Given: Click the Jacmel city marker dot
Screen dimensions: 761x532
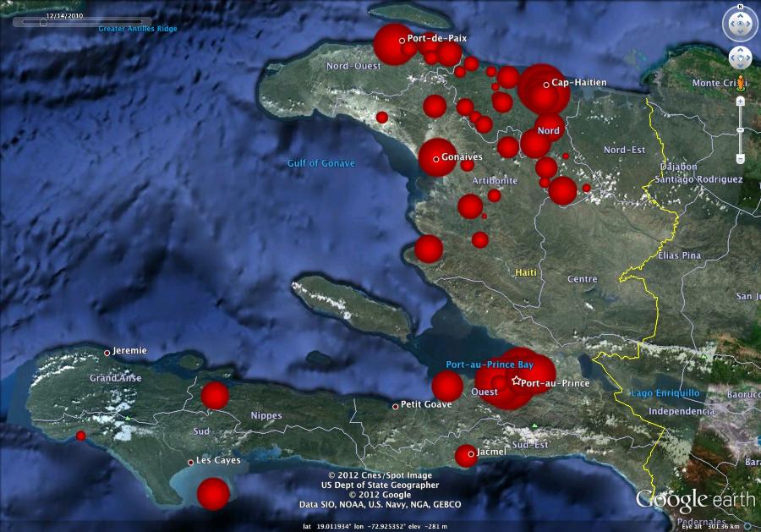Looking at the screenshot, I should tap(471, 454).
